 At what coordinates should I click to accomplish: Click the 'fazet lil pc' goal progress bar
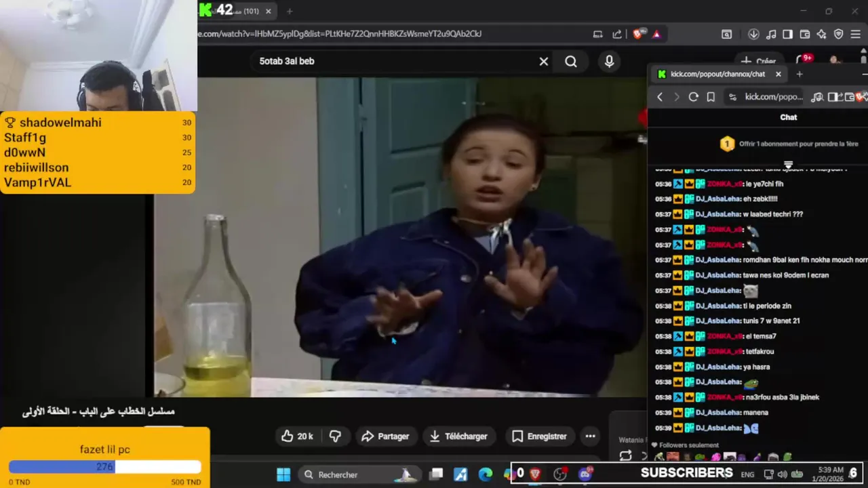pos(105,466)
